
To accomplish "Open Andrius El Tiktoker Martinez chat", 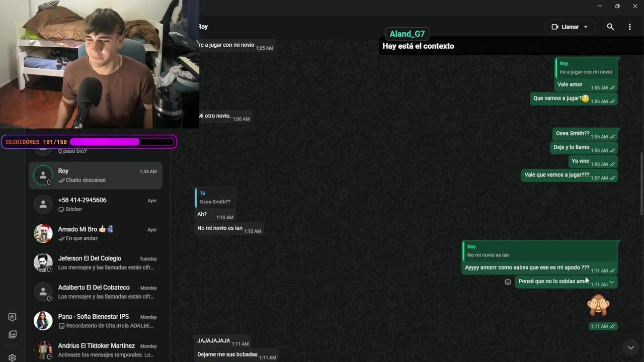I will tap(96, 350).
